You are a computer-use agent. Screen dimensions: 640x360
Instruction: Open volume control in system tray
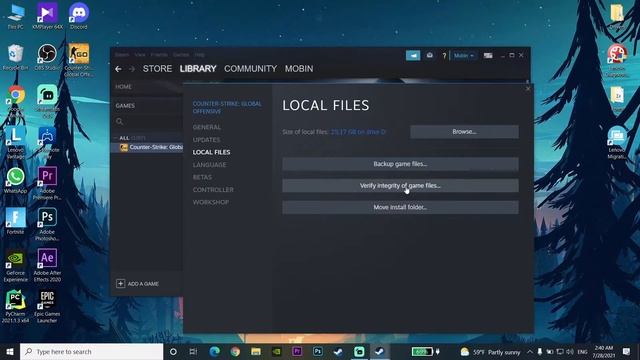click(570, 351)
